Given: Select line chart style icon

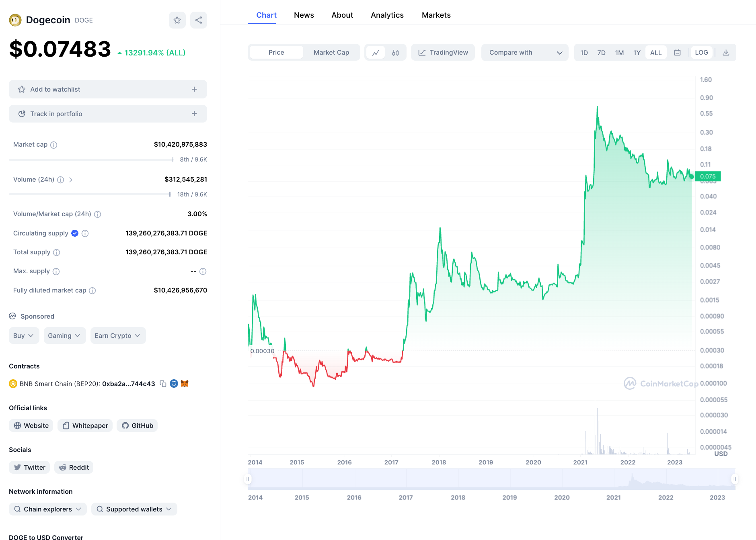Looking at the screenshot, I should [x=376, y=53].
